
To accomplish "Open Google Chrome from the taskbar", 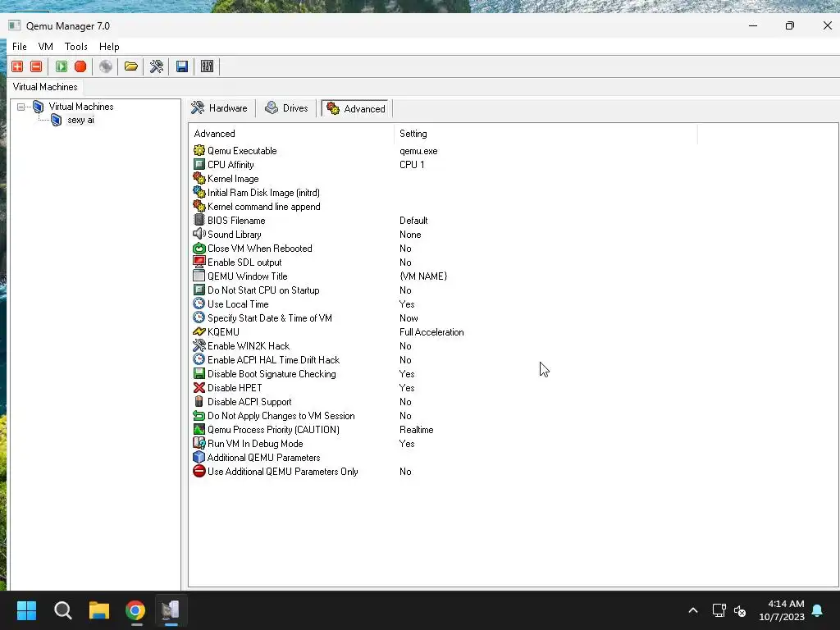I will pos(135,610).
